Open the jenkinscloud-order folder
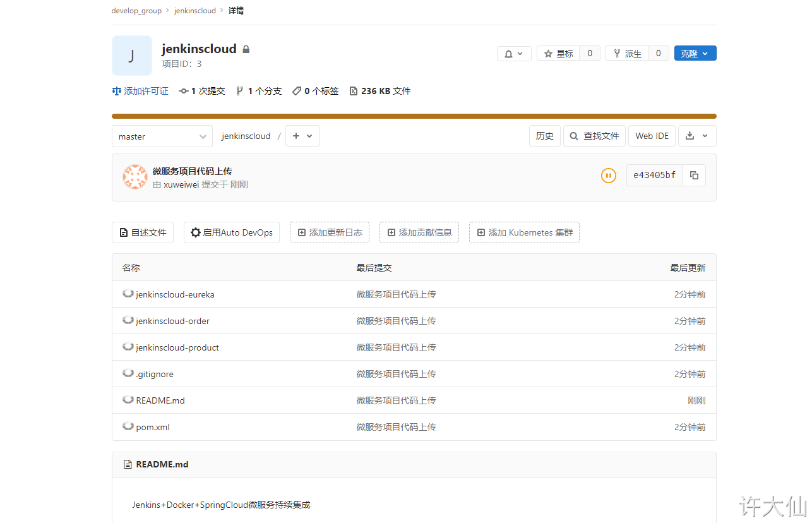This screenshot has width=812, height=523. (172, 321)
